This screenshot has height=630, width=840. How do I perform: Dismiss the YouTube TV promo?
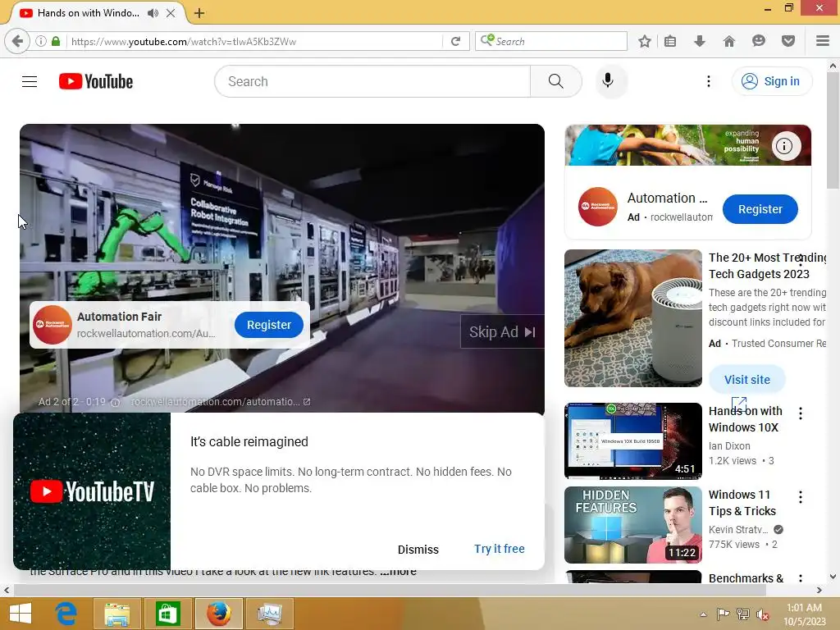418,550
